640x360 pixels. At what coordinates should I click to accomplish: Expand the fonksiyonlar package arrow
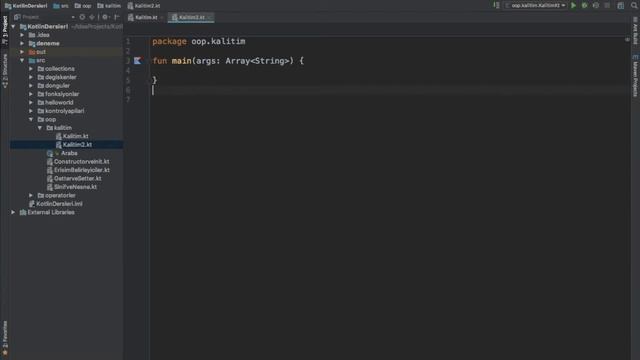31,94
